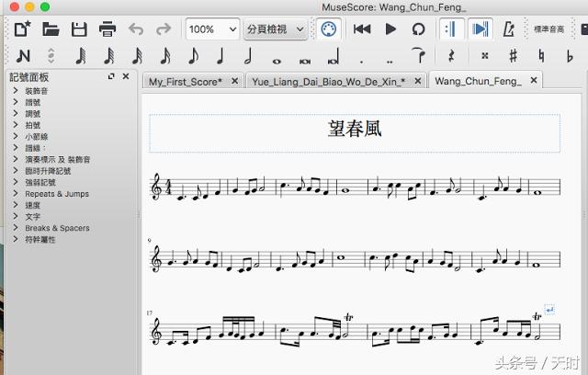Close the Yue_Liang_Dai_Biao_Wo_De_Xin_* tab

tap(418, 81)
